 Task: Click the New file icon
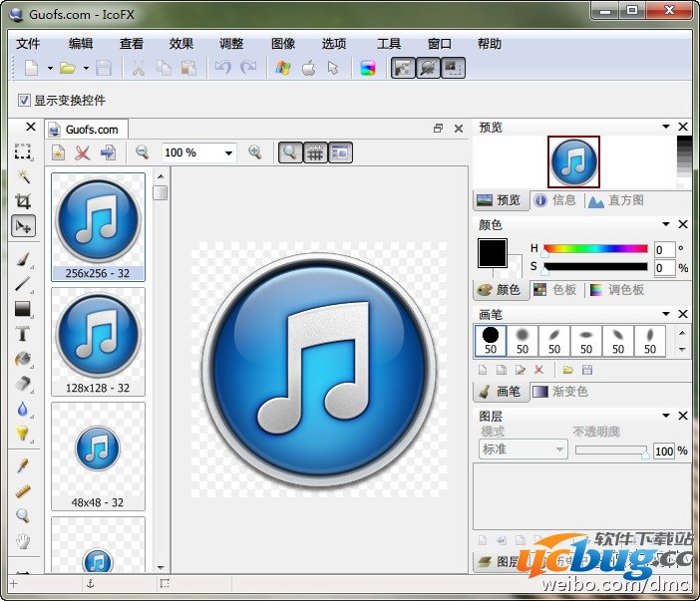click(31, 68)
